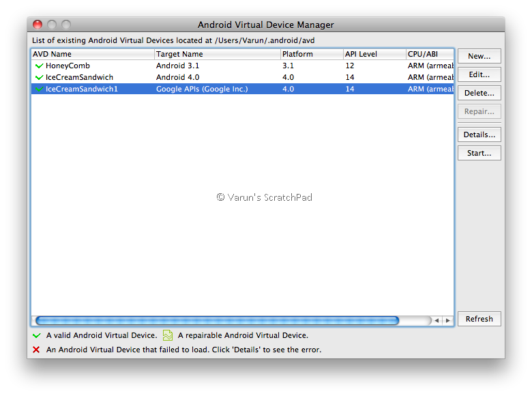Viewport: 532px width, 396px height.
Task: Refresh the AVD list
Action: tap(479, 319)
